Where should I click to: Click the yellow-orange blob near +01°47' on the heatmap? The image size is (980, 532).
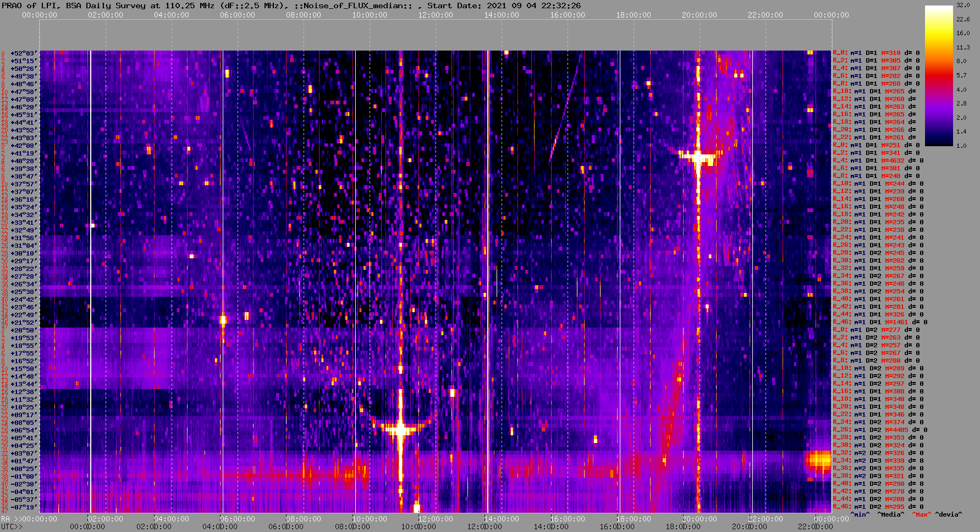(x=819, y=459)
